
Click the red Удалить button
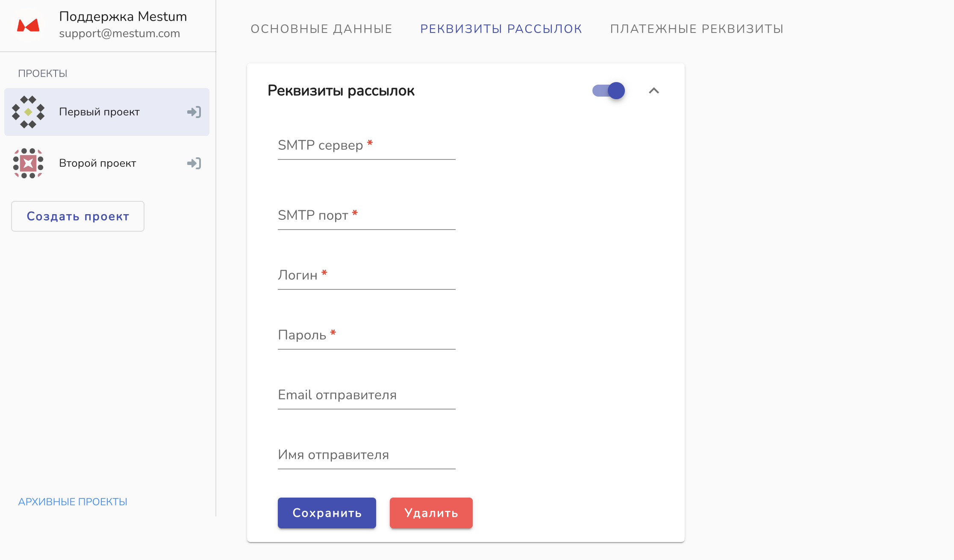point(431,513)
